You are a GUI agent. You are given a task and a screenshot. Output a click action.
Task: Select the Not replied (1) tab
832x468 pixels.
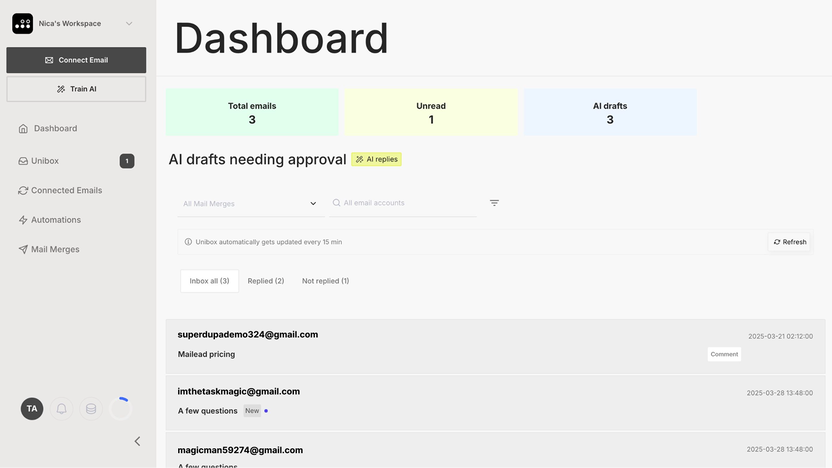click(x=325, y=281)
